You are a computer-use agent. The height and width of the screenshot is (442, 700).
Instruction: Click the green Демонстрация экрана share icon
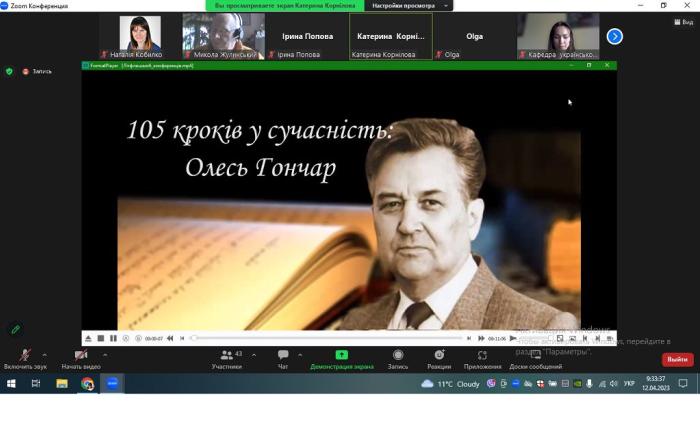point(341,355)
